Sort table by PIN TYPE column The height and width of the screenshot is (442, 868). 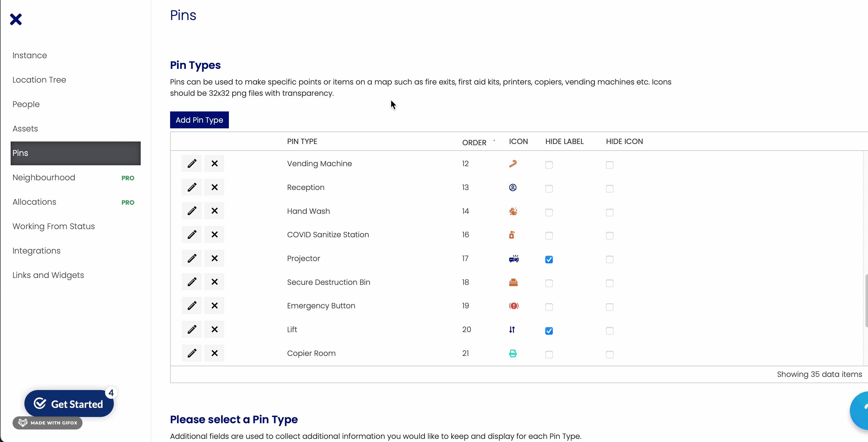[302, 141]
